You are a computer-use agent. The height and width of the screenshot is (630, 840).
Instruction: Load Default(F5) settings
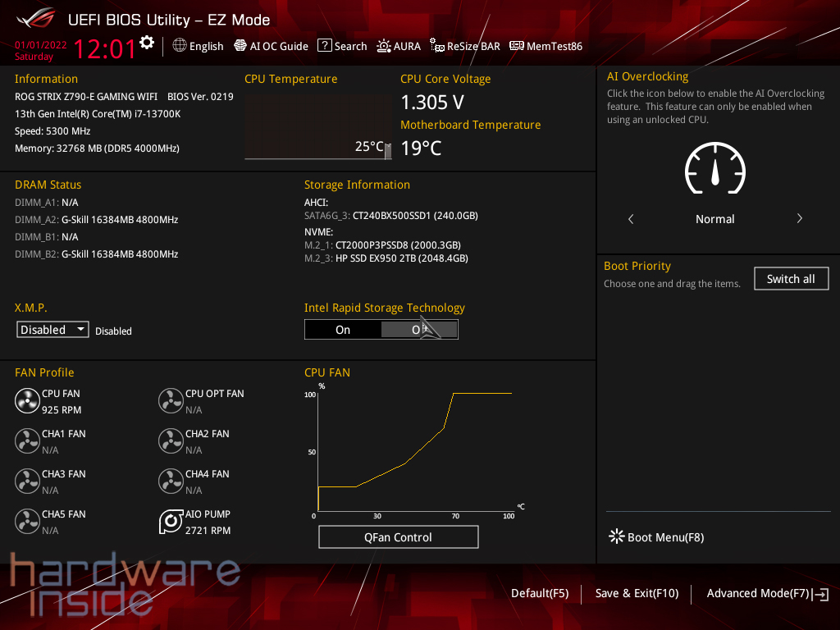coord(540,593)
